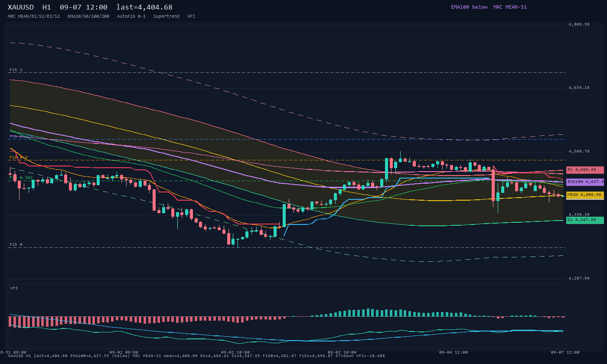Click the red R1 4,466.43 price tag
The image size is (607, 364).
coord(585,170)
